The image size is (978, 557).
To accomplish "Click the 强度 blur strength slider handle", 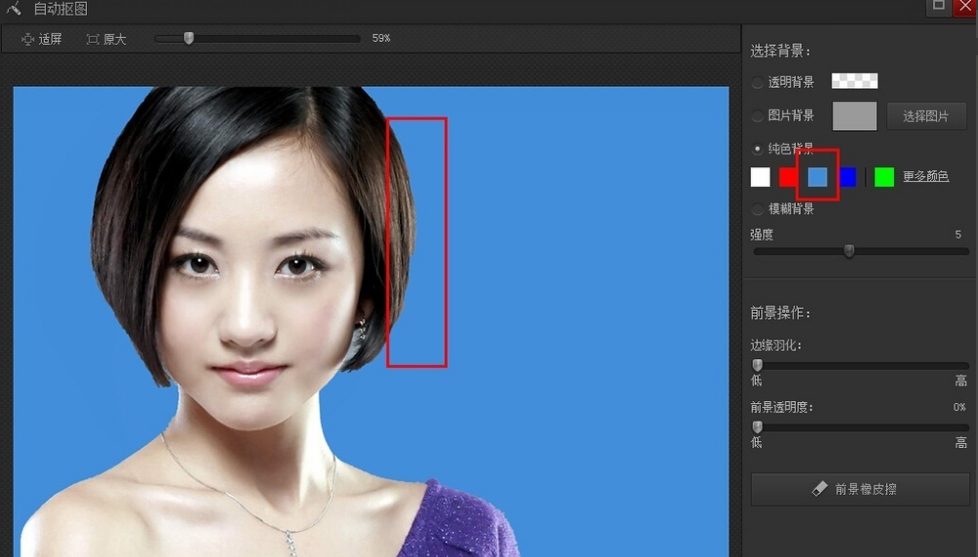I will coord(849,251).
